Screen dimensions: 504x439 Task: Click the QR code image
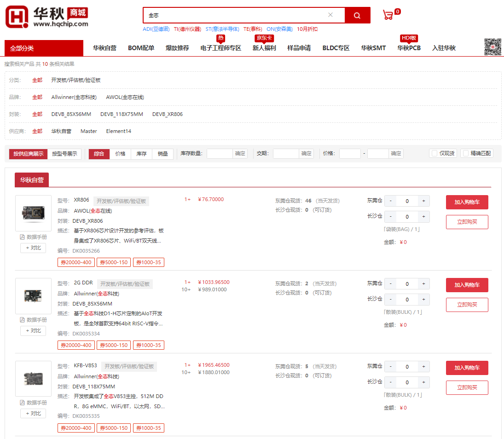point(492,47)
